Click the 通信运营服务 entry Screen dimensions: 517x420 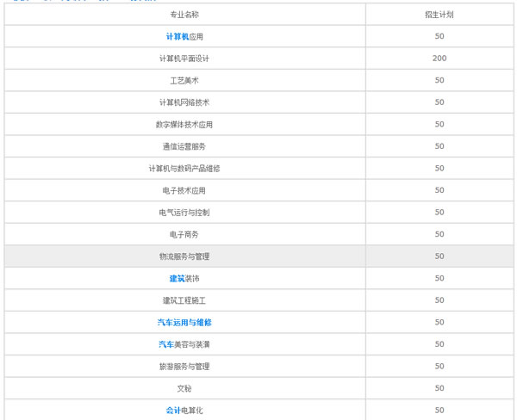(x=184, y=146)
